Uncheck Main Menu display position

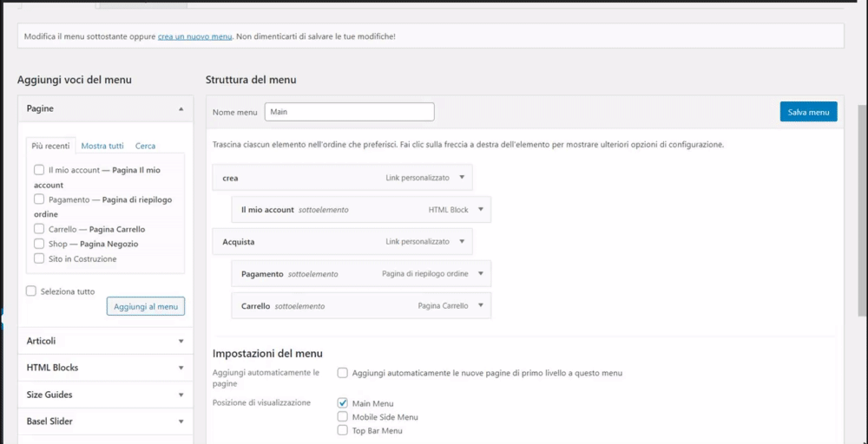[343, 403]
